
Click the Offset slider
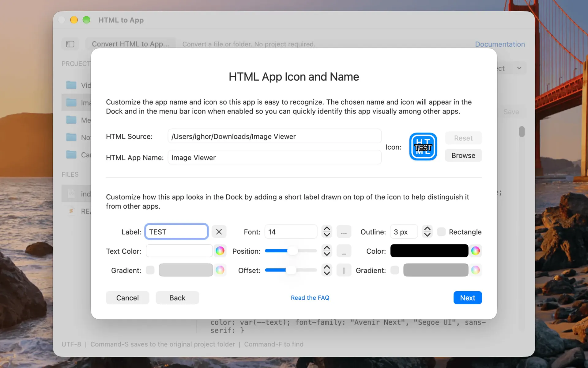tap(291, 270)
